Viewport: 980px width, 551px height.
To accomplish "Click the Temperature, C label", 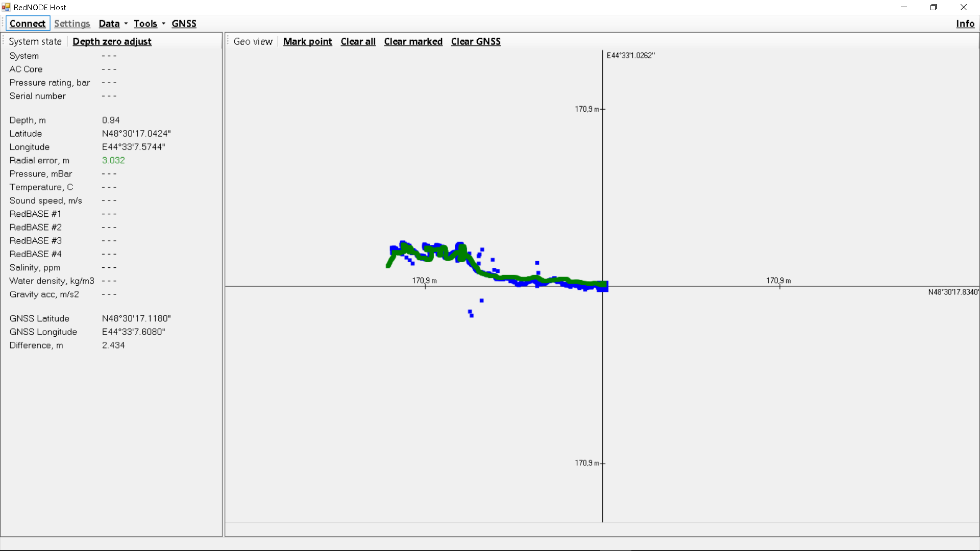I will point(41,187).
